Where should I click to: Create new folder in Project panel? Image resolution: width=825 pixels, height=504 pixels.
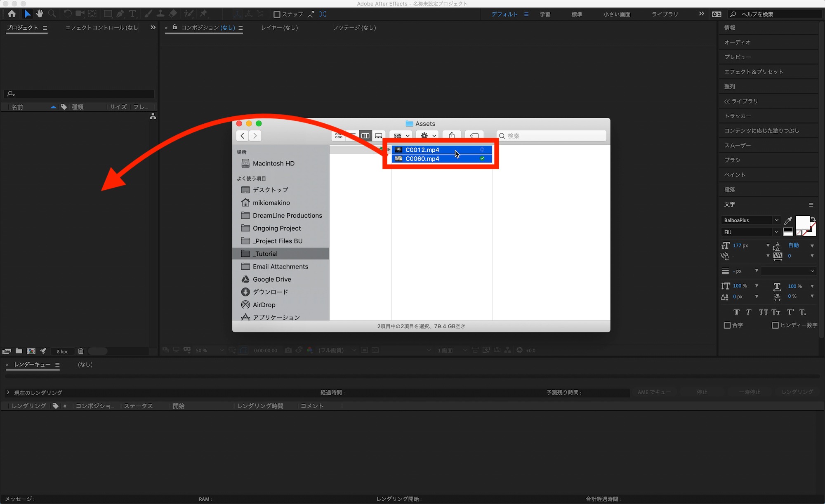(19, 351)
